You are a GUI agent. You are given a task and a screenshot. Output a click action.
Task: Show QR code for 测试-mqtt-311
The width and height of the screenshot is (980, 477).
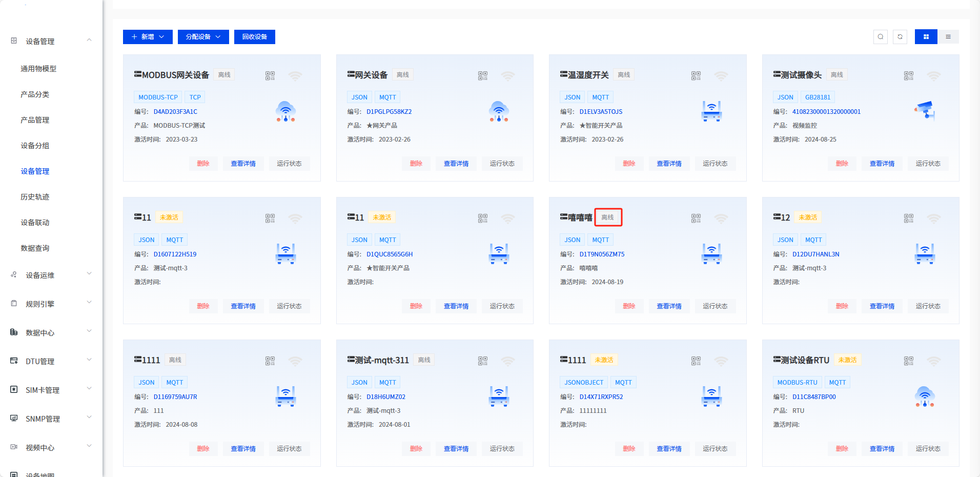pyautogui.click(x=483, y=361)
